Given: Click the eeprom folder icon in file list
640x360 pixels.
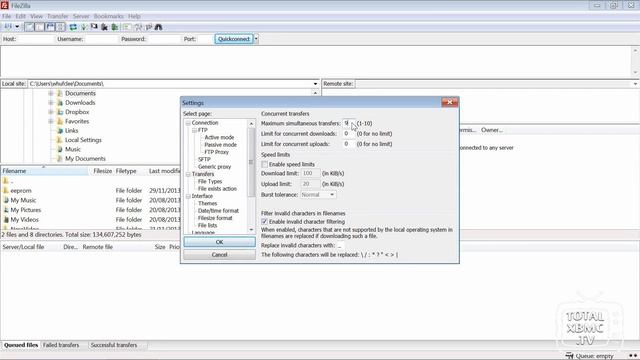Looking at the screenshot, I should click(6, 191).
